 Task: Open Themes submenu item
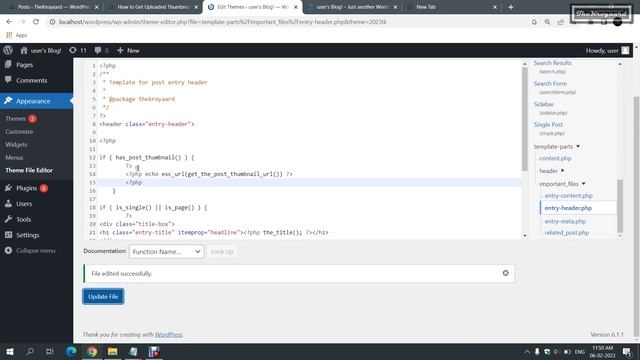[16, 118]
